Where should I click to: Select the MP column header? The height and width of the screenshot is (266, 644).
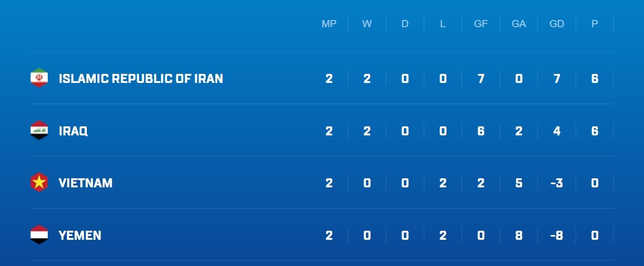point(329,24)
